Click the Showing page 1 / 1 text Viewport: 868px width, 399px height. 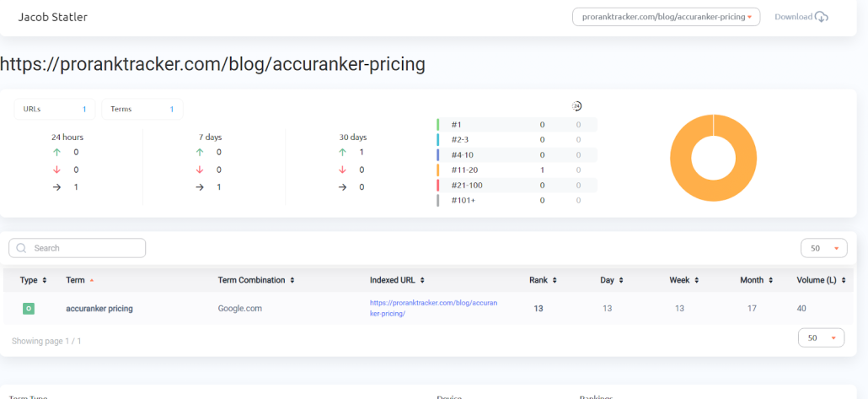pos(46,342)
